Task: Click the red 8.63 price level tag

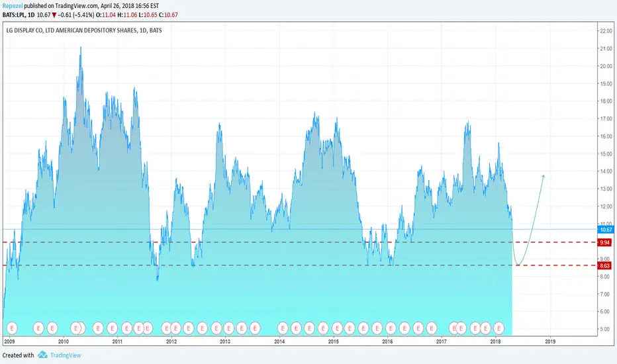Action: pyautogui.click(x=605, y=265)
